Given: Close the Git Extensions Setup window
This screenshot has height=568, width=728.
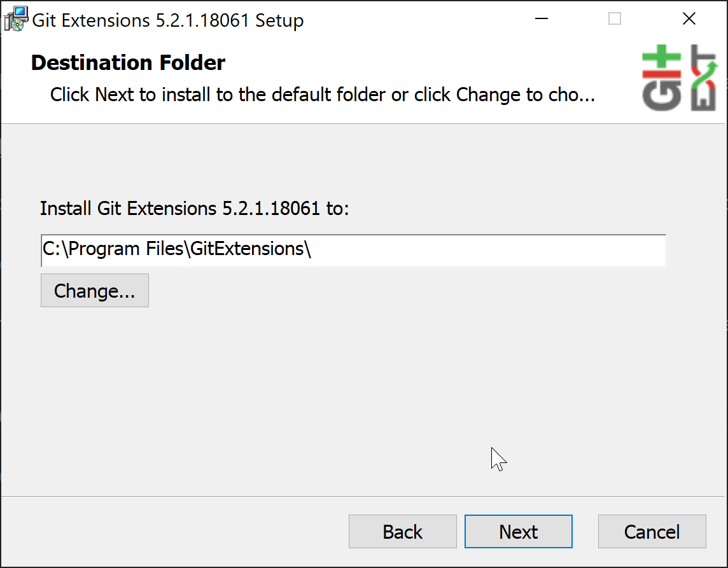Looking at the screenshot, I should click(689, 20).
